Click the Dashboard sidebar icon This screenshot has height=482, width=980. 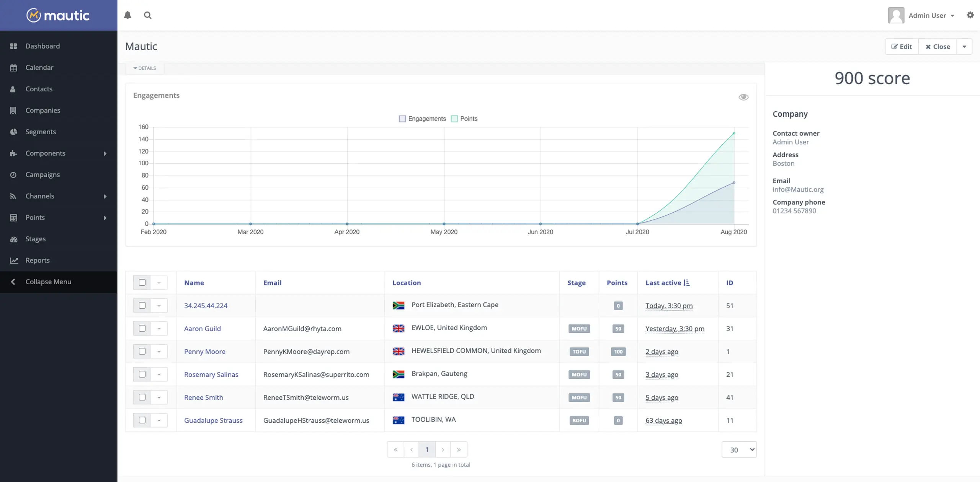(13, 46)
